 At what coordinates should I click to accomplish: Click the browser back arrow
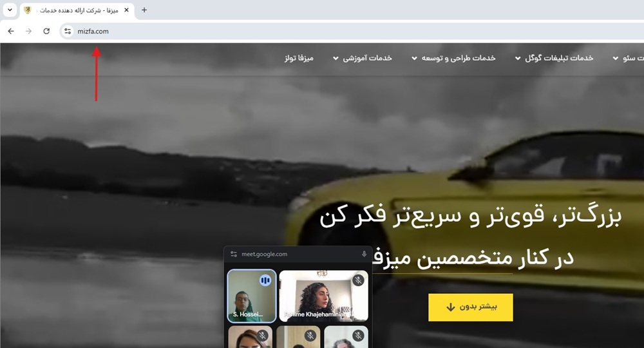[x=11, y=31]
